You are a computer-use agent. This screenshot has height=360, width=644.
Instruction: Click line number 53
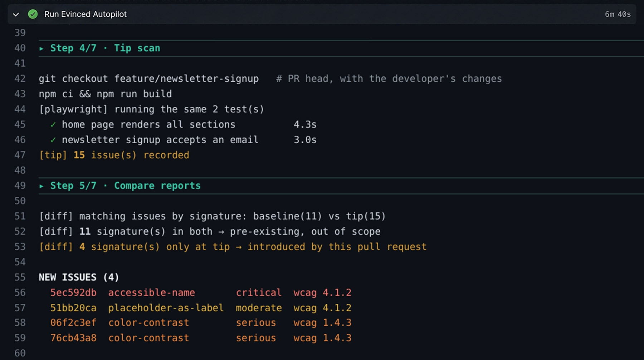tap(20, 247)
